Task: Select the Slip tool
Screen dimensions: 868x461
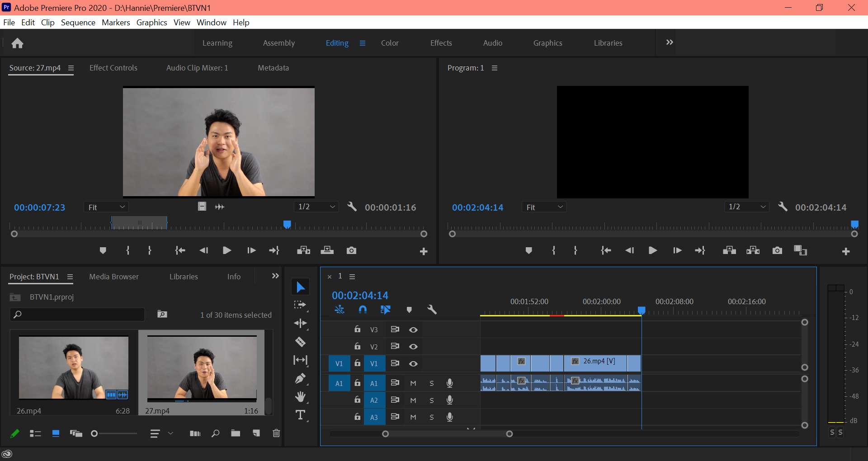Action: point(300,360)
